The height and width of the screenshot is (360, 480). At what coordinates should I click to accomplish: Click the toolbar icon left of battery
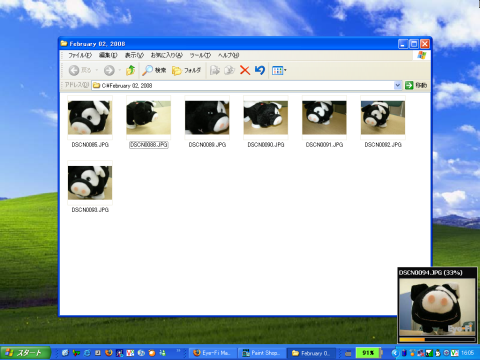[x=348, y=353]
